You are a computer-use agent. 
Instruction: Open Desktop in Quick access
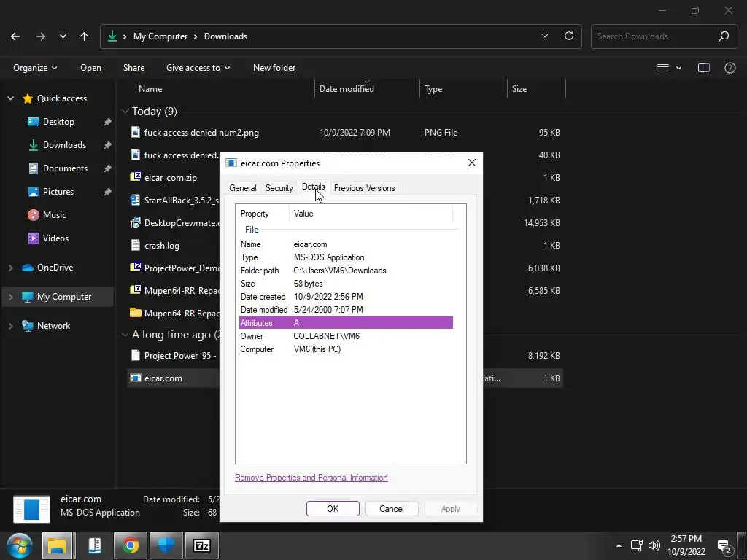[x=58, y=122]
